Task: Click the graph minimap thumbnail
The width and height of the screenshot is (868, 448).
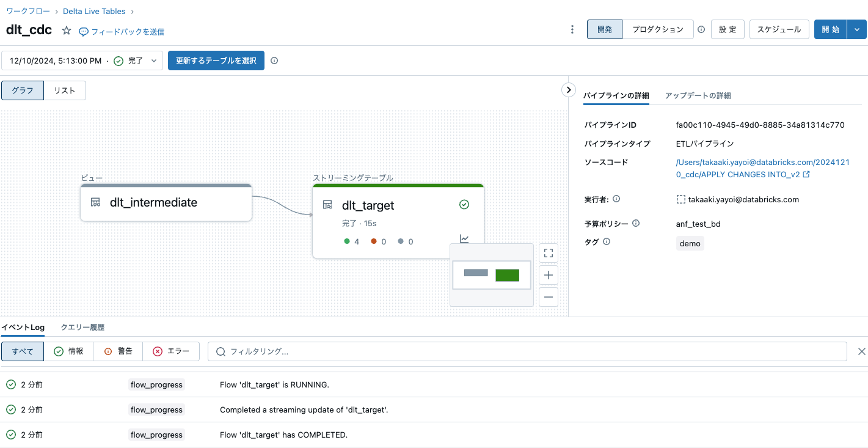Action: click(492, 275)
